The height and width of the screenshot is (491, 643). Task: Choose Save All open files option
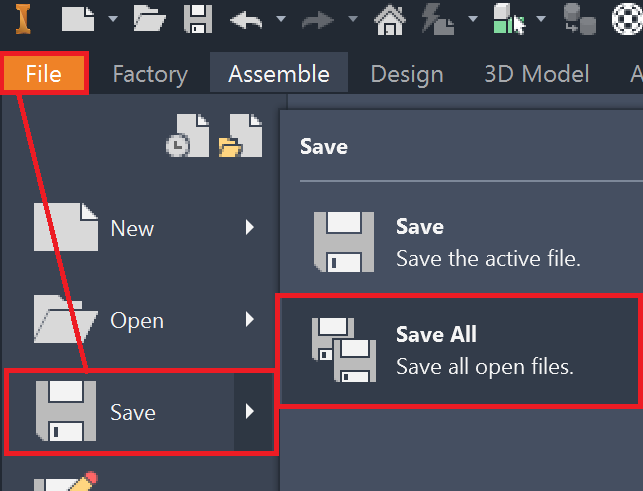tap(459, 350)
